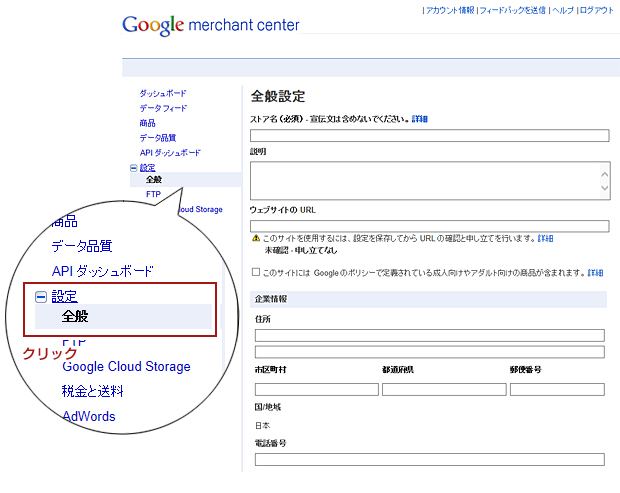Click the second 住所 address line field
620x493 pixels.
429,352
